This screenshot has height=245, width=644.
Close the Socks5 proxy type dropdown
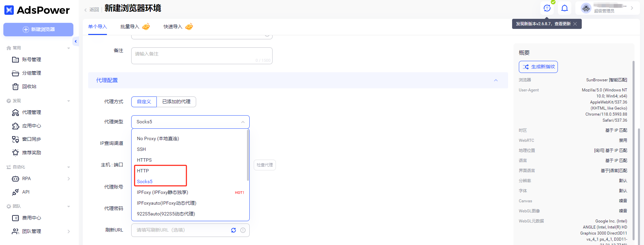click(x=243, y=122)
